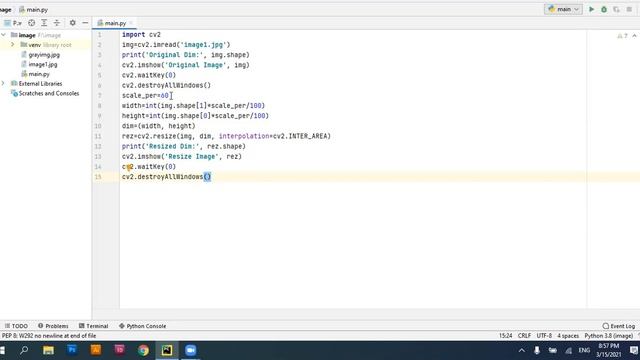The width and height of the screenshot is (640, 360).
Task: Open network icon in system tray
Action: tap(568, 350)
